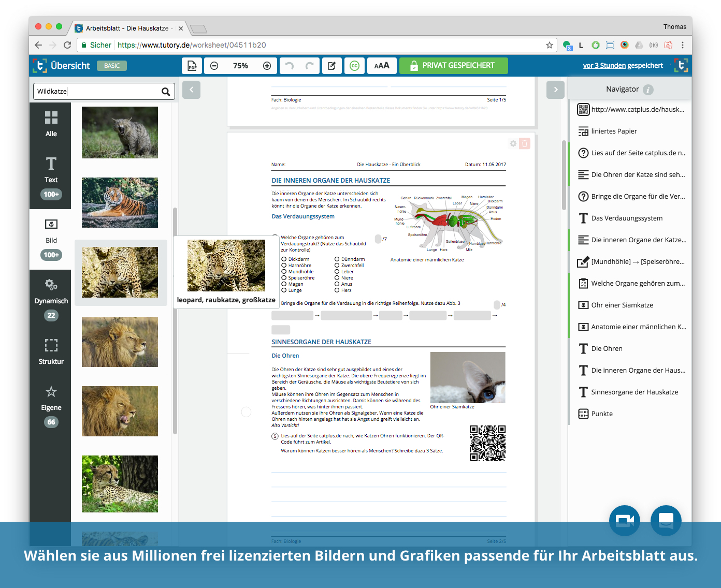Open the Chrome three-dot menu
Screen dimensions: 721x588
[683, 45]
